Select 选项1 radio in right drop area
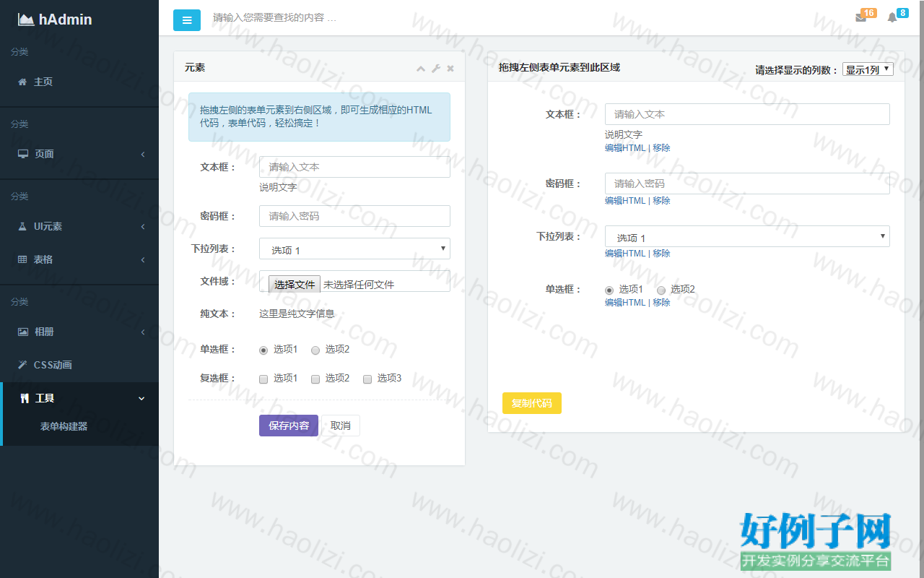 [x=609, y=290]
